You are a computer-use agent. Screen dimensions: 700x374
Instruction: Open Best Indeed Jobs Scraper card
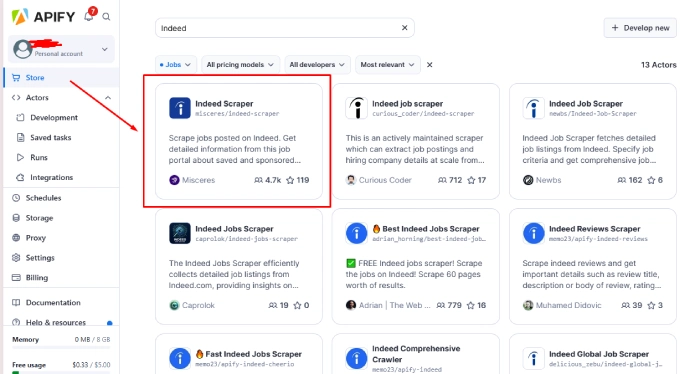point(416,266)
